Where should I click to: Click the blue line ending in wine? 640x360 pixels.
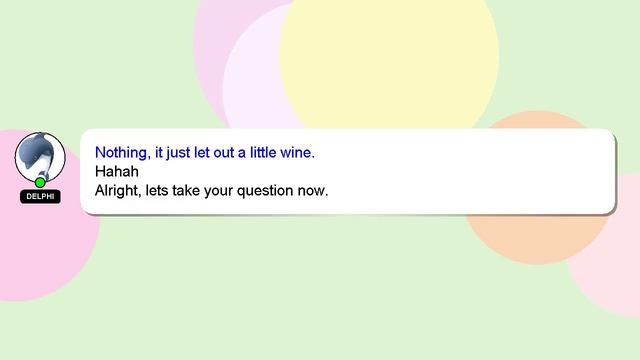tap(205, 153)
